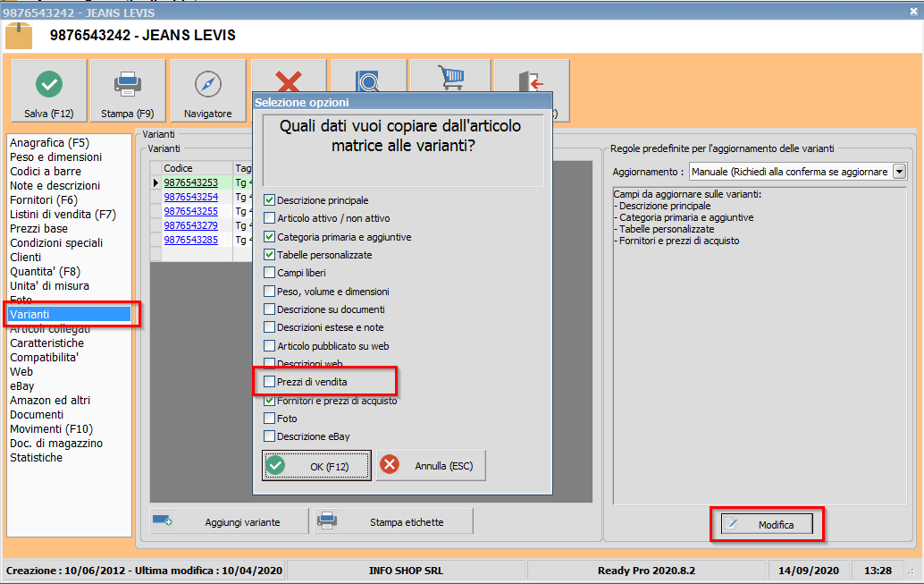Click the Modifica button
924x584 pixels.
(767, 524)
